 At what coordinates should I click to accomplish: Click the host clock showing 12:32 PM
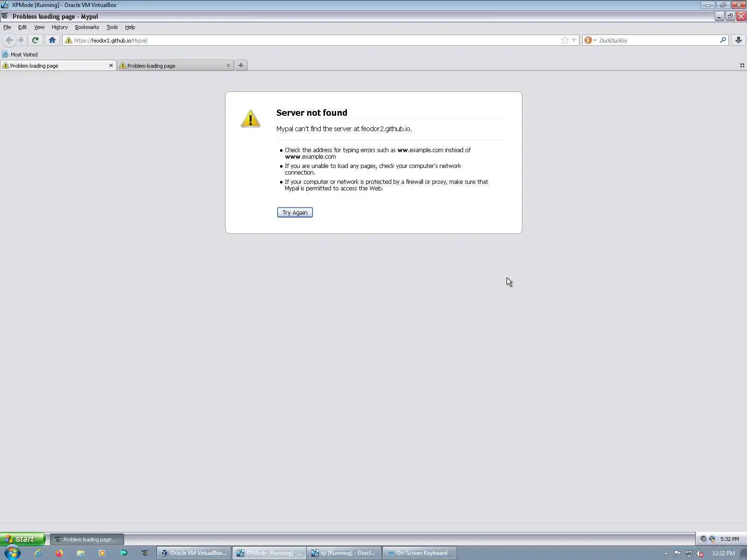pyautogui.click(x=723, y=553)
